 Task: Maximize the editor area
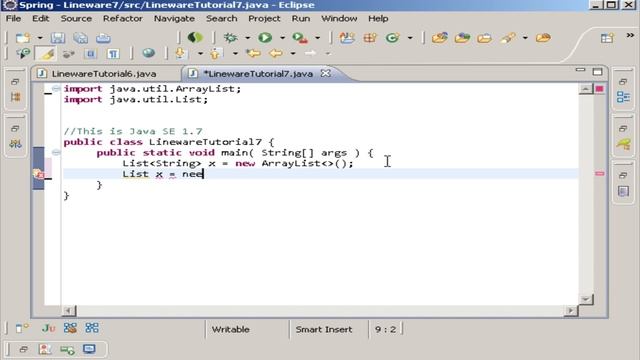597,72
